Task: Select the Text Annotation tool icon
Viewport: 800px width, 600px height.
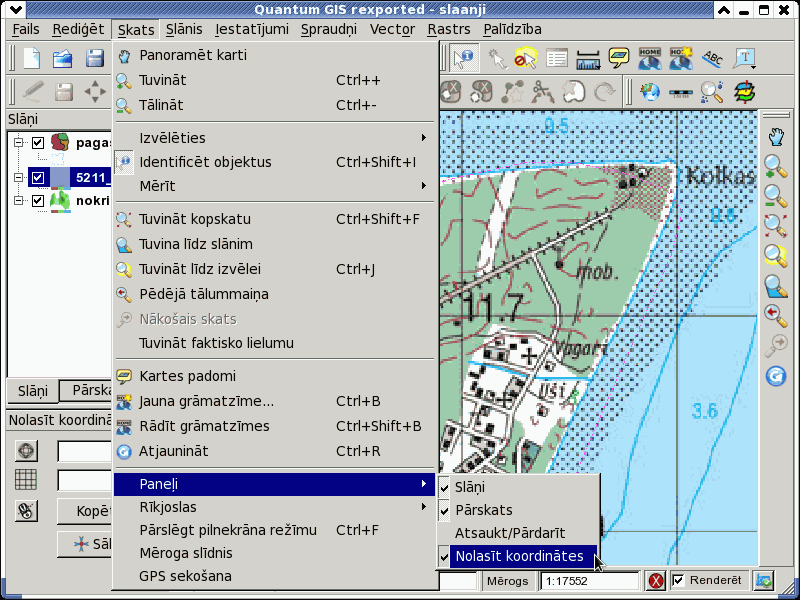Action: (x=744, y=59)
